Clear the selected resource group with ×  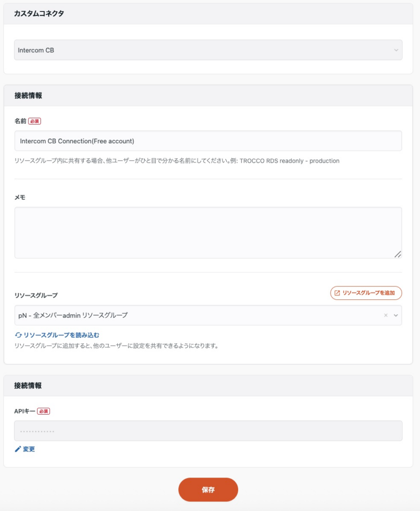(386, 315)
